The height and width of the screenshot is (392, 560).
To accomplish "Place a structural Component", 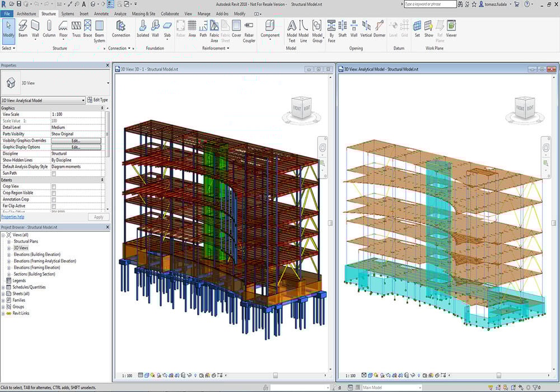I will [269, 26].
